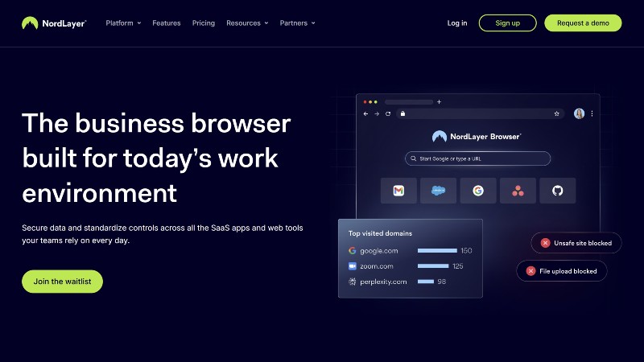Click the Perplexity icon beside perplexity.com

tap(352, 282)
